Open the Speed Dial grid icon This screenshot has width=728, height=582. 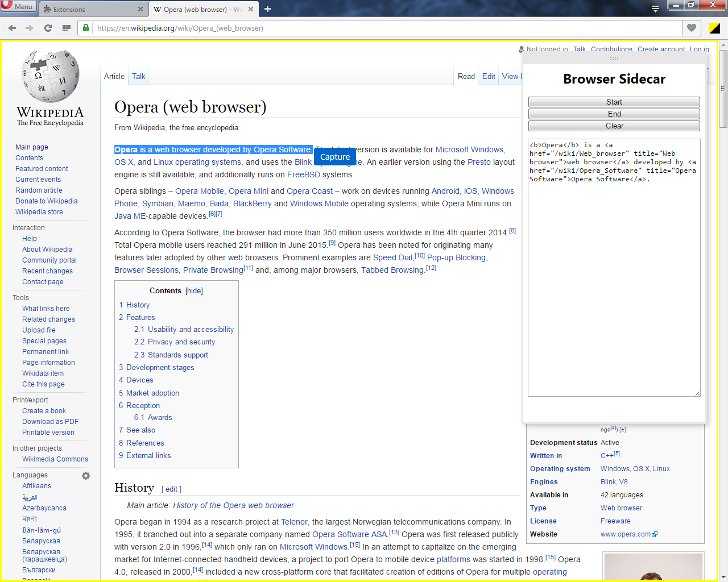[66, 28]
